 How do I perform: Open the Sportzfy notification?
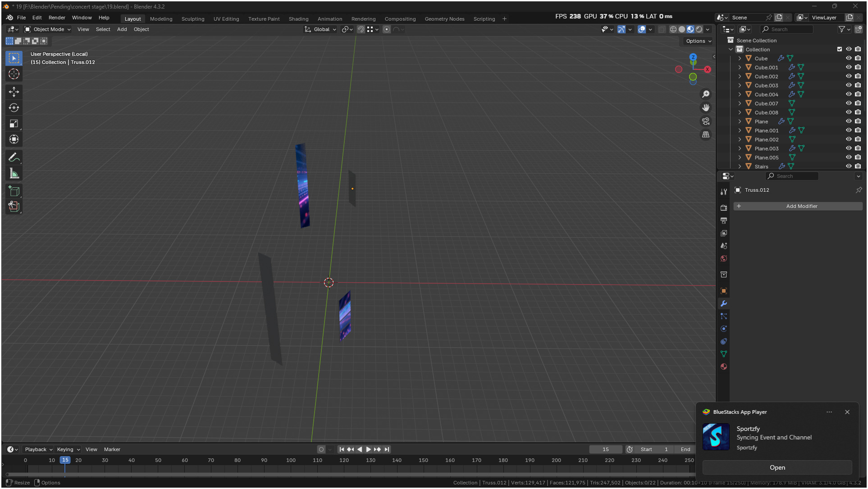(777, 467)
